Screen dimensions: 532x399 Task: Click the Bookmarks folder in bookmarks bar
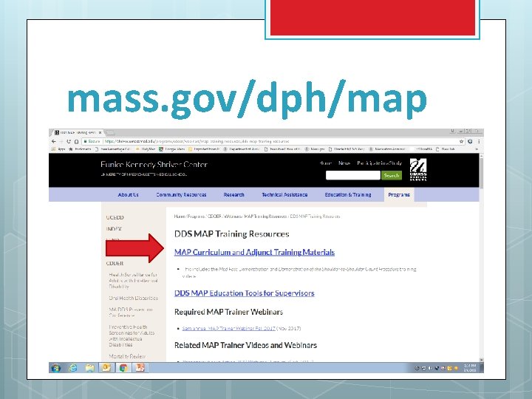[80, 149]
